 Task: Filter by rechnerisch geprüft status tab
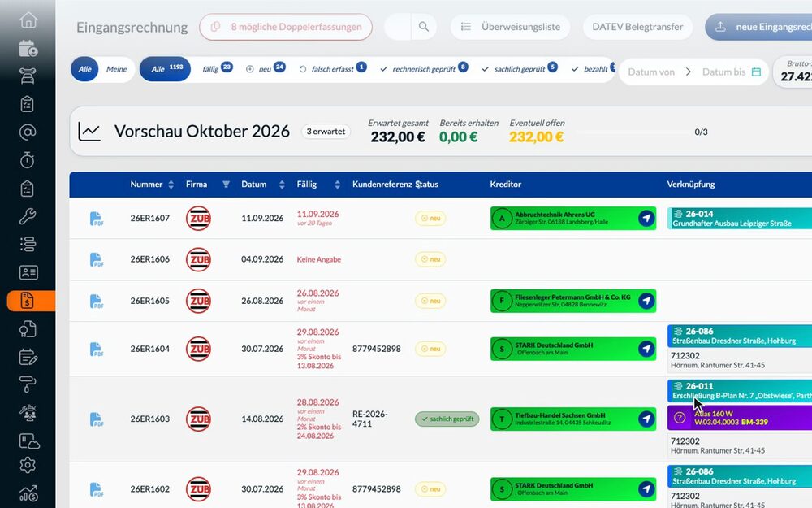424,68
